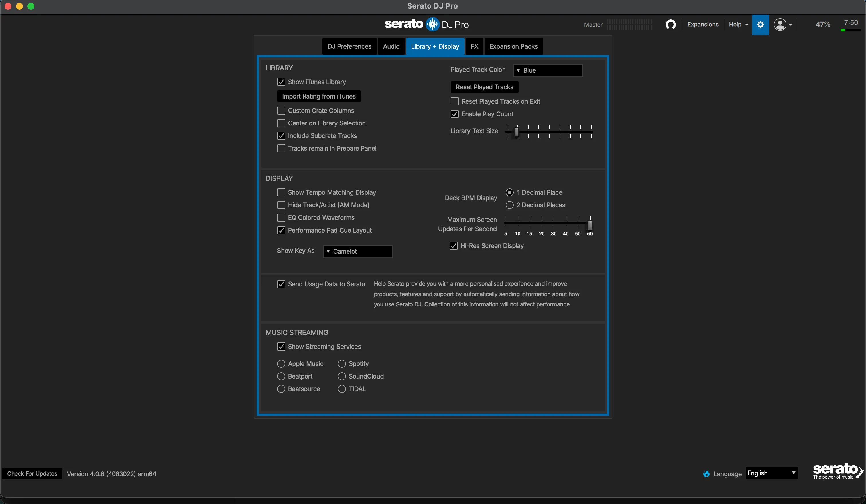
Task: Open Played Track Color dropdown
Action: click(x=548, y=70)
